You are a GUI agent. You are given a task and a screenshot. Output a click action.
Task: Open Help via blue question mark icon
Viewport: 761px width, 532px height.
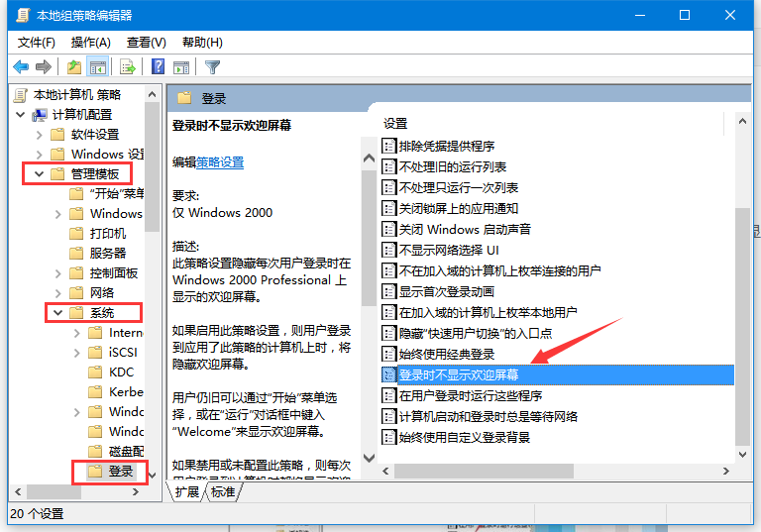[158, 66]
